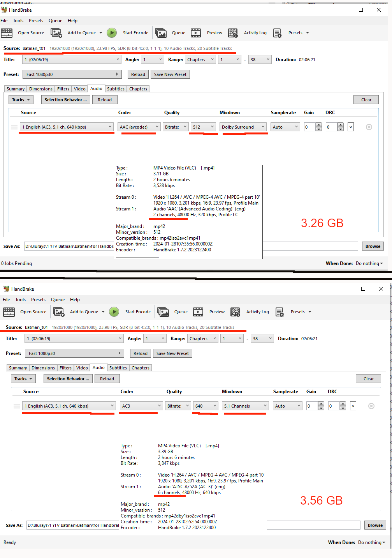Expand Fast 1080p30 preset selector, top window
The width and height of the screenshot is (392, 558).
coord(72,74)
